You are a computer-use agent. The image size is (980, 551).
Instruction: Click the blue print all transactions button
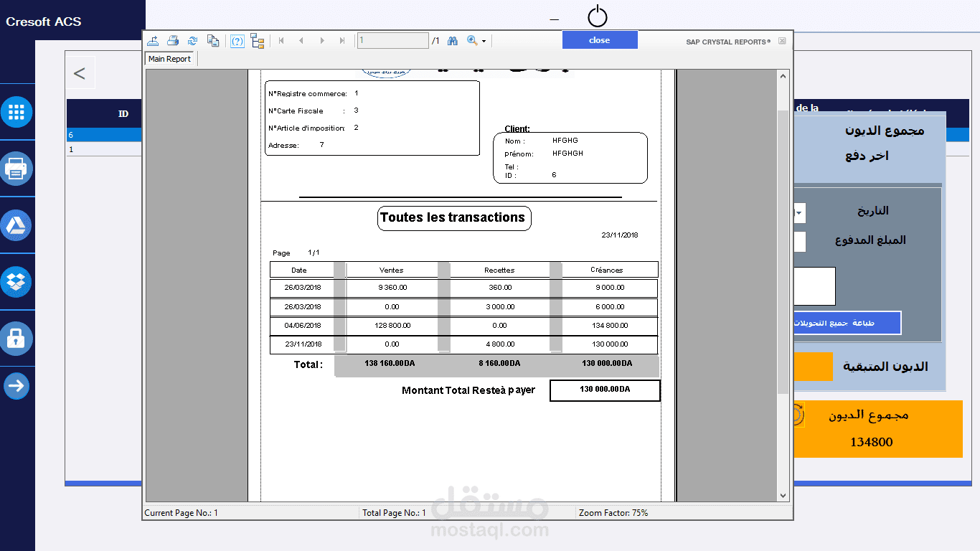click(847, 323)
